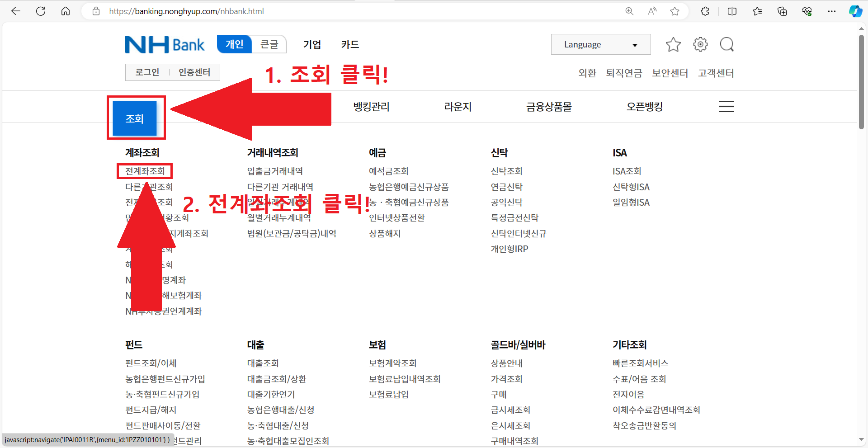Click the 인증센터 button
Image resolution: width=868 pixels, height=448 pixels.
(x=194, y=72)
